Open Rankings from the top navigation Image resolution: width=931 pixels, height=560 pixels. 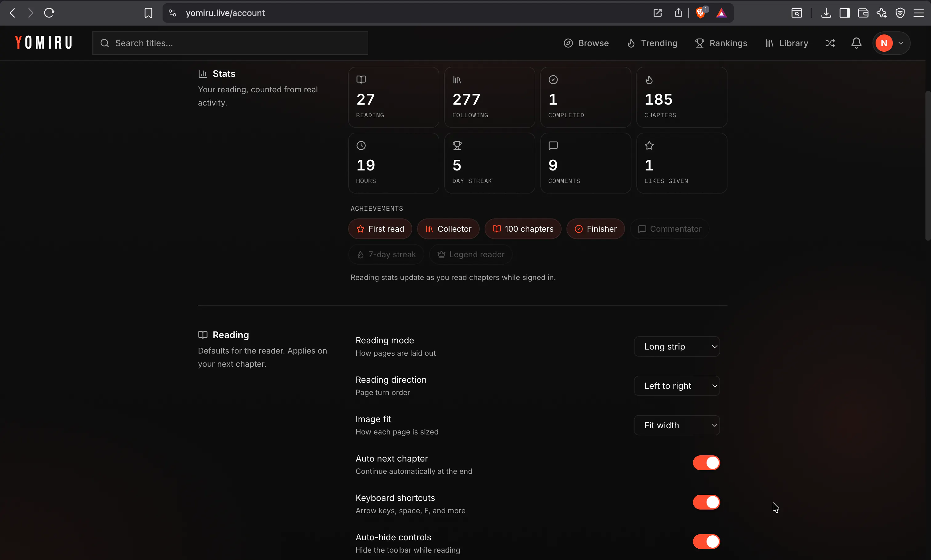(721, 43)
